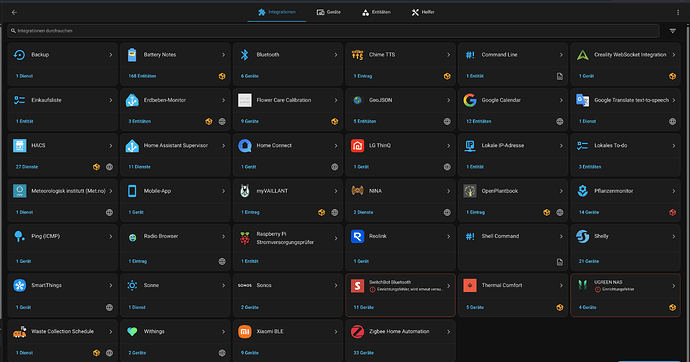Click the Zigbee Home Automation icon
The height and width of the screenshot is (362, 690).
point(357,332)
